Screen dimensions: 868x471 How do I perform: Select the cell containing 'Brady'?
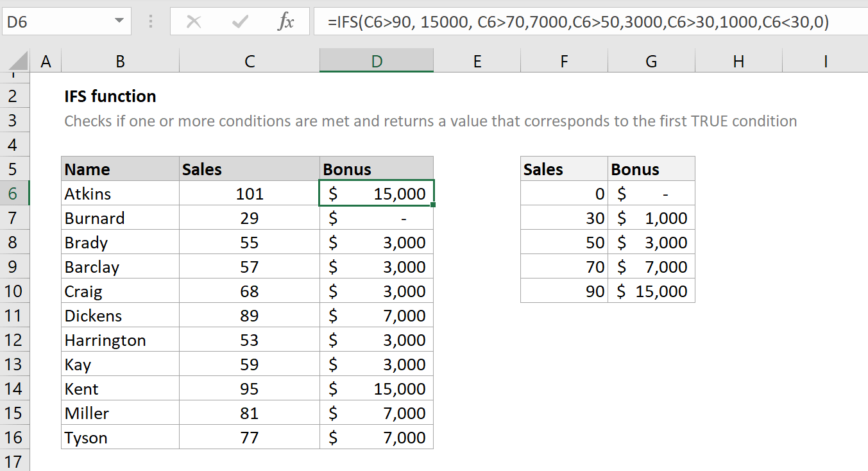(120, 243)
